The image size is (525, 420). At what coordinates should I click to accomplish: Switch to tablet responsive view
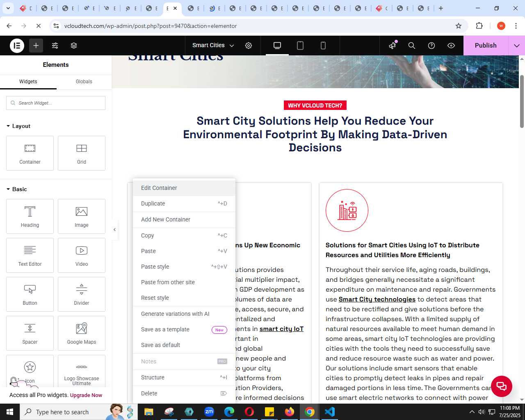pyautogui.click(x=300, y=46)
